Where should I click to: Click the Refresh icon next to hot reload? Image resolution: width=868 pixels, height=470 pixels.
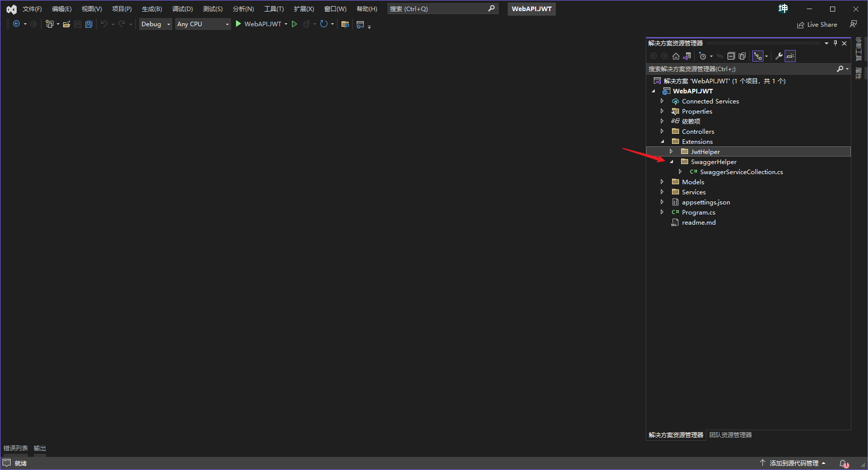[x=323, y=24]
